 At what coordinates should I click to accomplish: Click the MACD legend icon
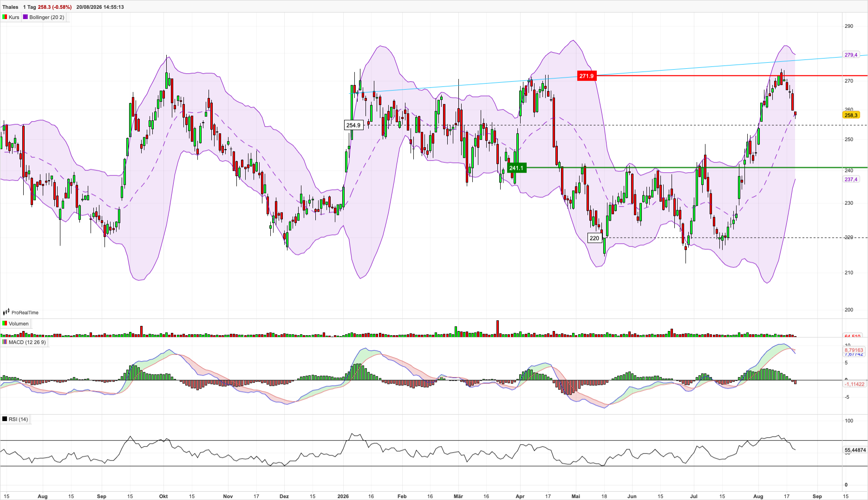(5, 342)
